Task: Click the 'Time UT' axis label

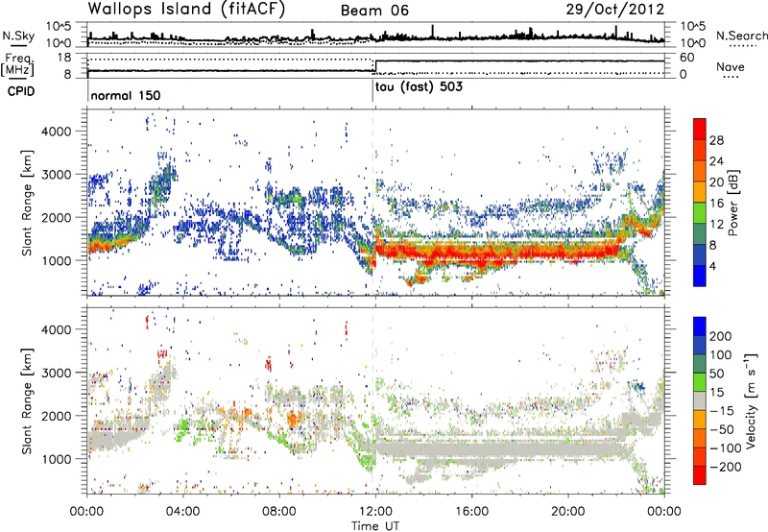Action: (375, 526)
